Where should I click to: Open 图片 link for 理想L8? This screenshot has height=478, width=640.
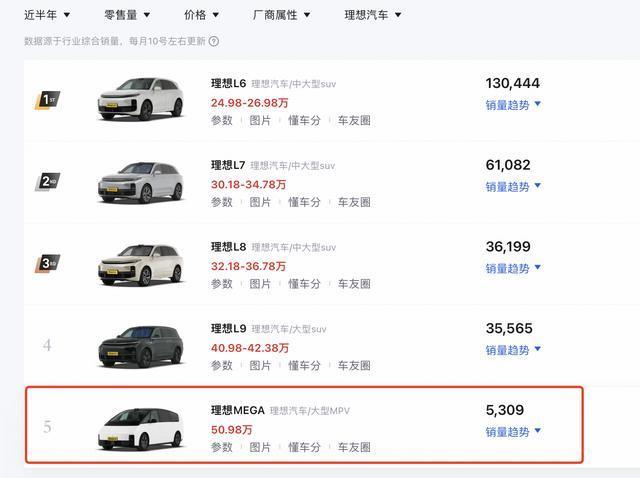[x=260, y=284]
